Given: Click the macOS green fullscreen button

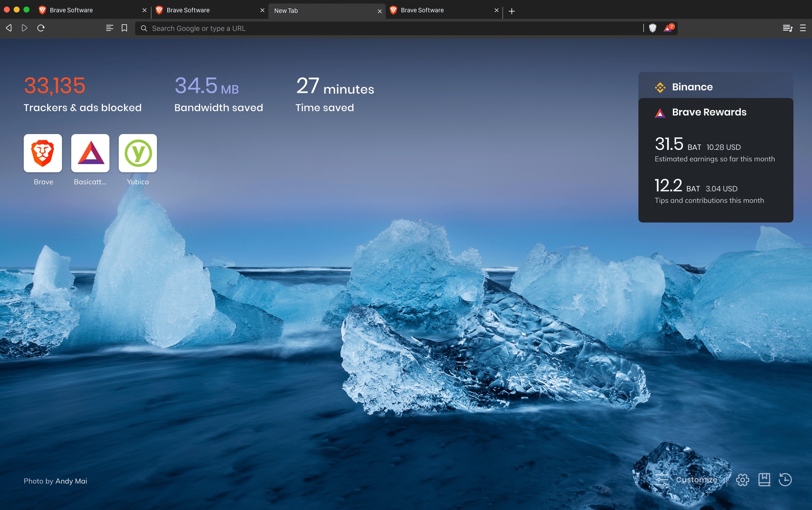Looking at the screenshot, I should [x=26, y=10].
